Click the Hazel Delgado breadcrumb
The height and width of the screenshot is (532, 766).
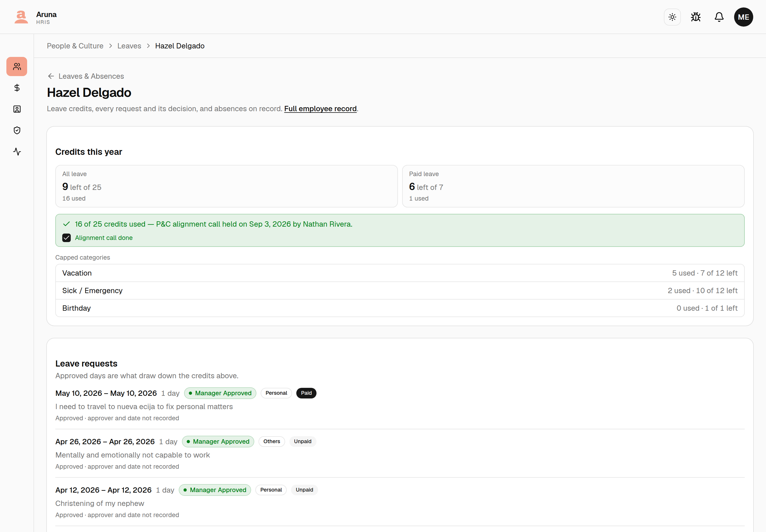[x=180, y=46]
